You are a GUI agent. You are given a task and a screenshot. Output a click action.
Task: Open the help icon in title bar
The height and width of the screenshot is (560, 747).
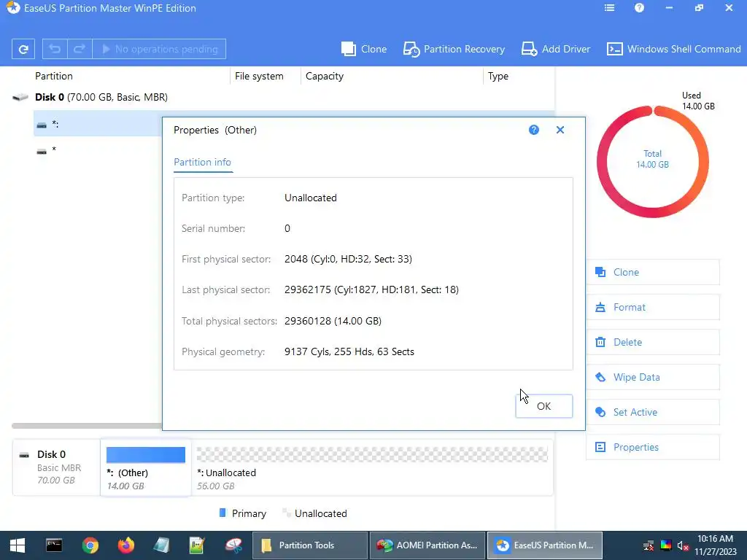[x=639, y=8]
